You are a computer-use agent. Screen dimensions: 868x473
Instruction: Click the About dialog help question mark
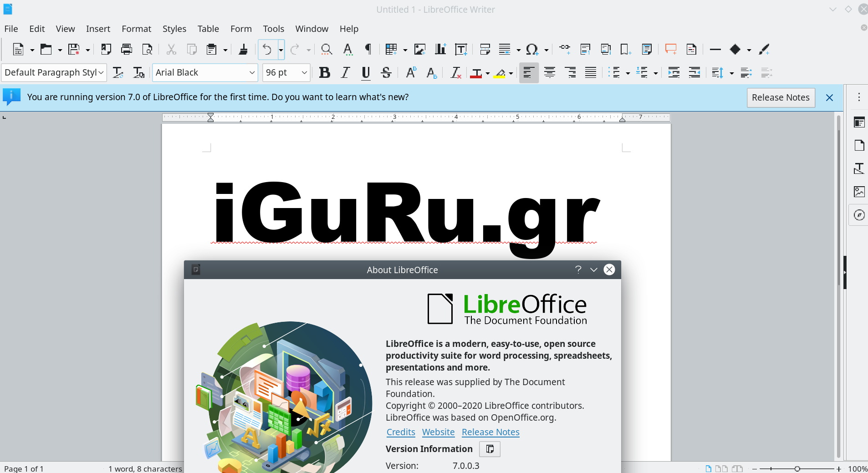click(x=578, y=270)
